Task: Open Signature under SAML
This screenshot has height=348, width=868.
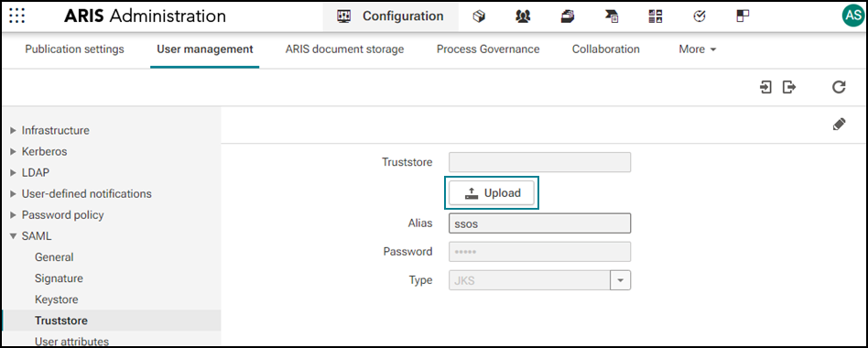Action: click(59, 278)
